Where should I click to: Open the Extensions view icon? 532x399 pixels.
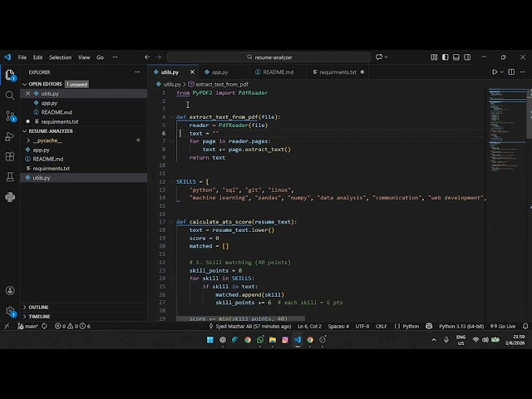(10, 156)
